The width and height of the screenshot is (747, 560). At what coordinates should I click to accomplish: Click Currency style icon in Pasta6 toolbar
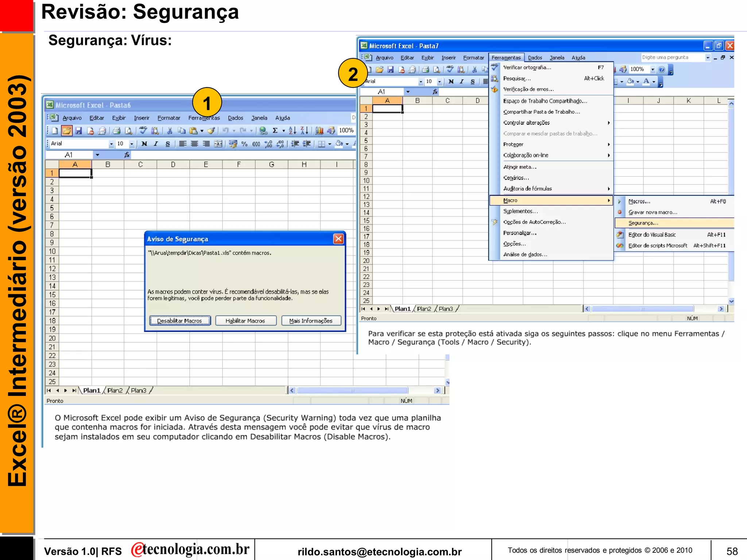pos(233,144)
